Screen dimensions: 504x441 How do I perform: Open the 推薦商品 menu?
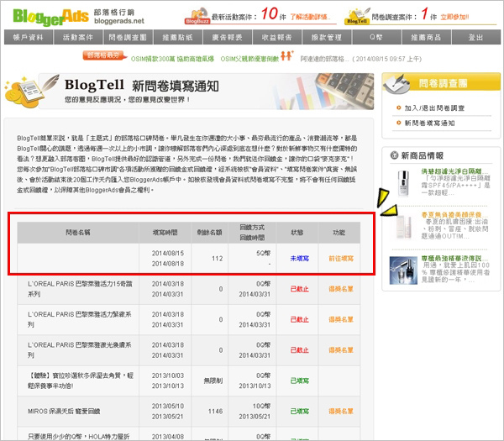[427, 37]
